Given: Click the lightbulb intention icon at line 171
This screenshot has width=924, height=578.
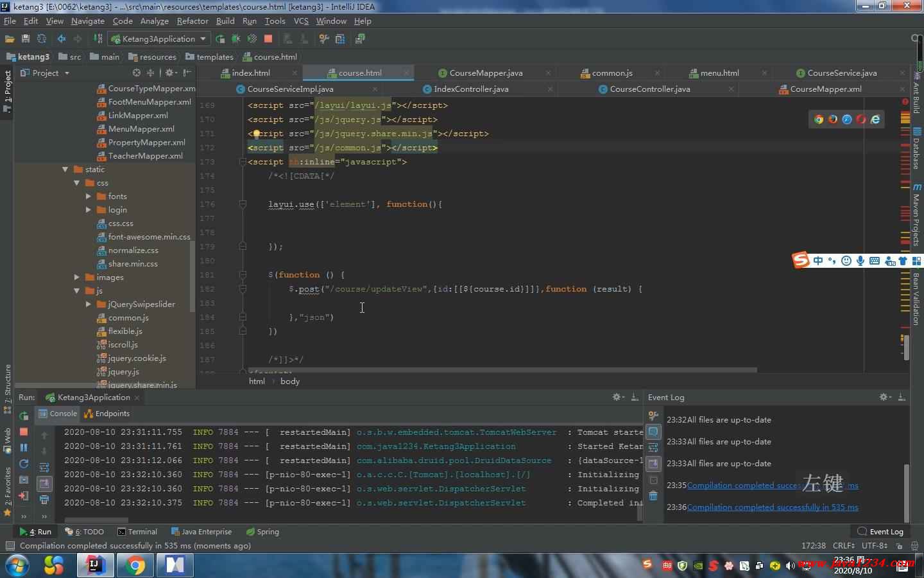Looking at the screenshot, I should [x=256, y=134].
